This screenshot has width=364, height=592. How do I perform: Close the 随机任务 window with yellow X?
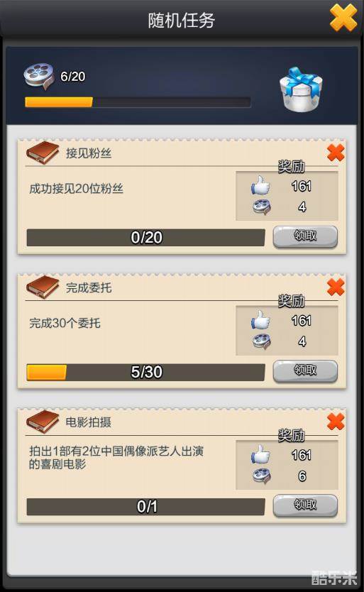pos(343,17)
